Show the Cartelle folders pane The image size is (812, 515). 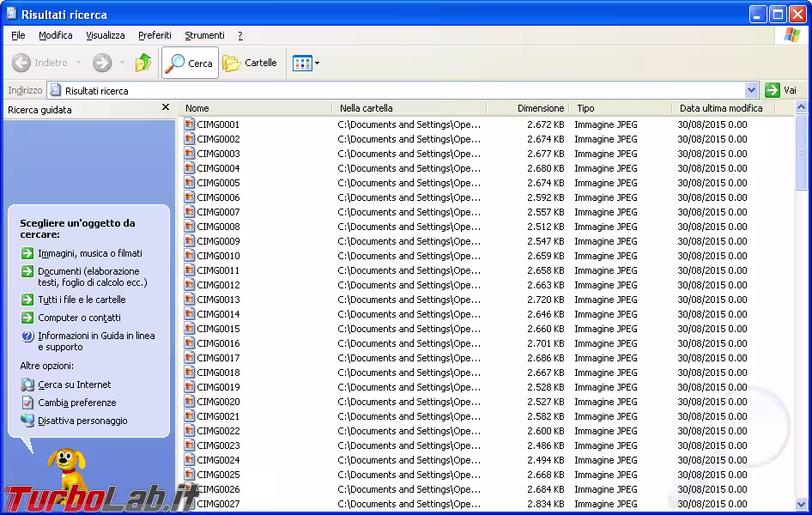[251, 63]
